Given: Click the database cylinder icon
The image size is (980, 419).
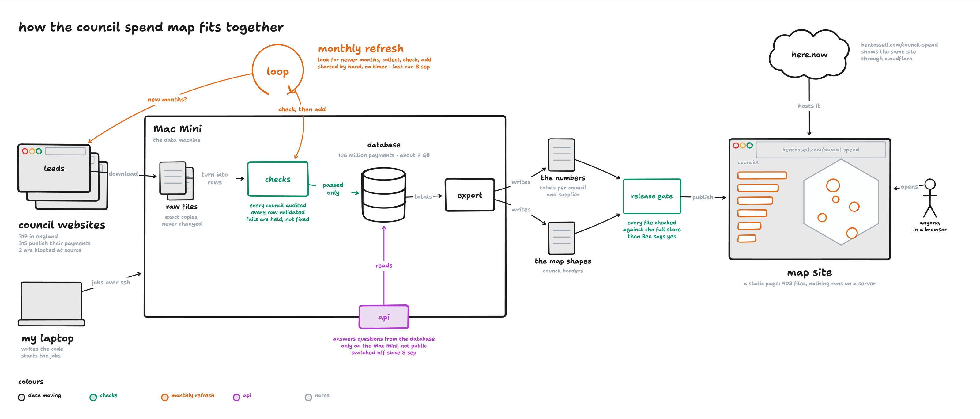Looking at the screenshot, I should [384, 195].
